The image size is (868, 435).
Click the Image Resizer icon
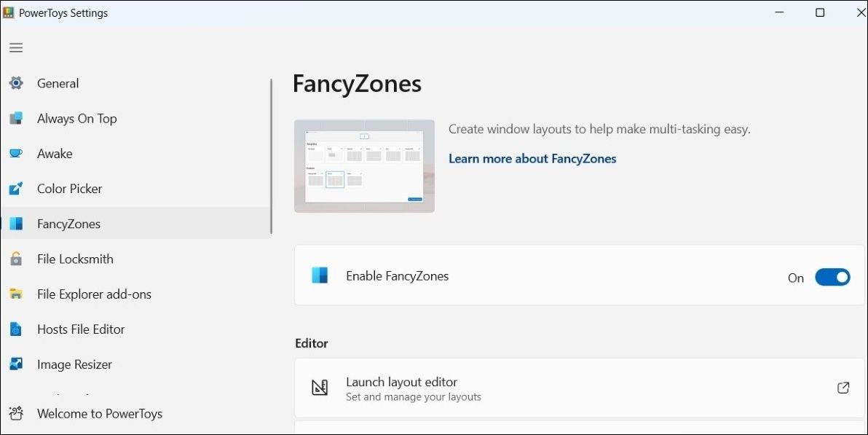point(16,364)
